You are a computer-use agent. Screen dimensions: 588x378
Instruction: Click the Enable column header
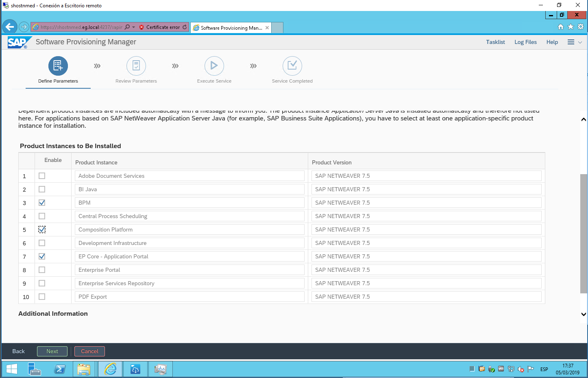tap(53, 160)
